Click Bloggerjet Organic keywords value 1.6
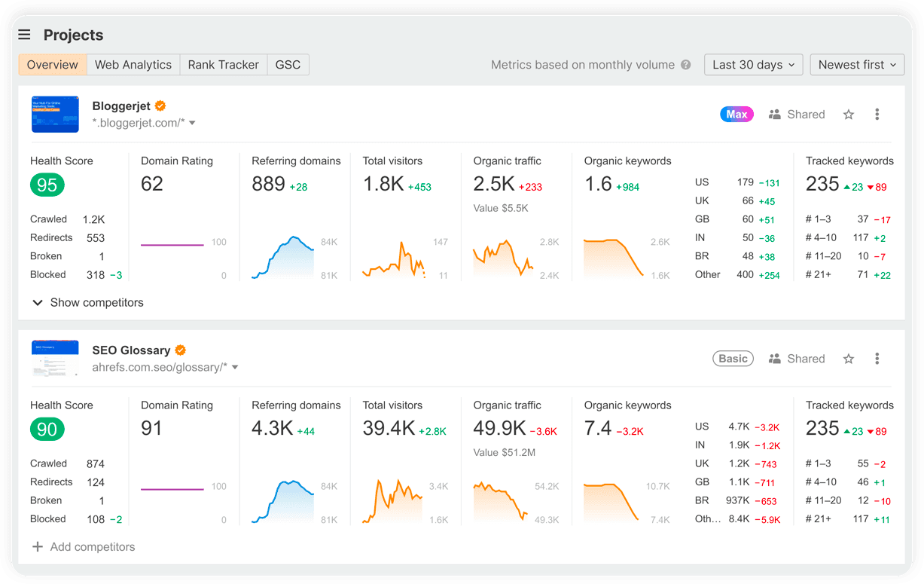This screenshot has width=924, height=584. click(599, 184)
